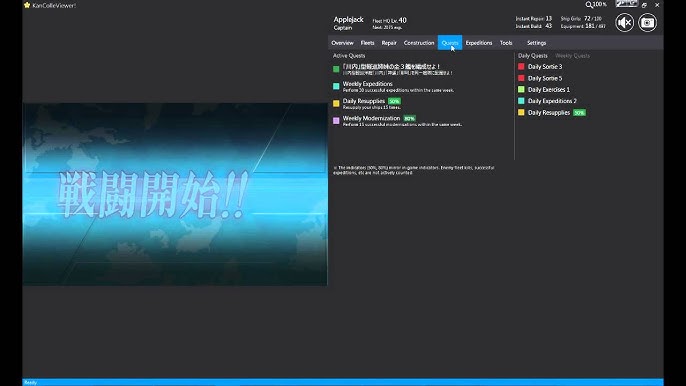Show the Daily Quests list
The image size is (686, 386).
pos(532,56)
